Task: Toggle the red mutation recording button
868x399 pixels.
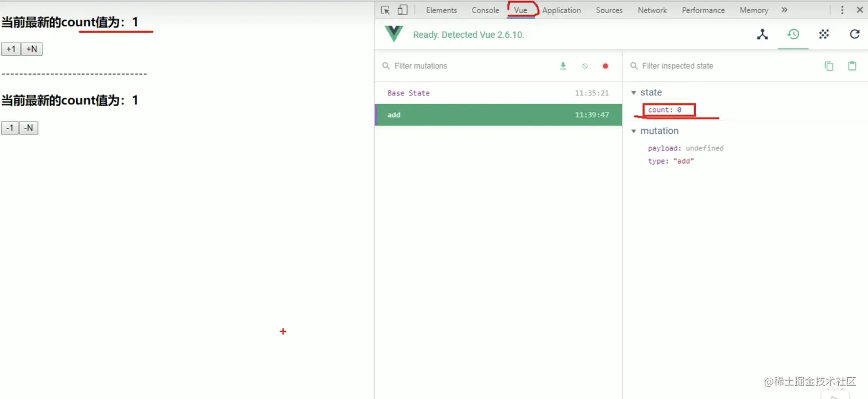Action: [x=605, y=66]
